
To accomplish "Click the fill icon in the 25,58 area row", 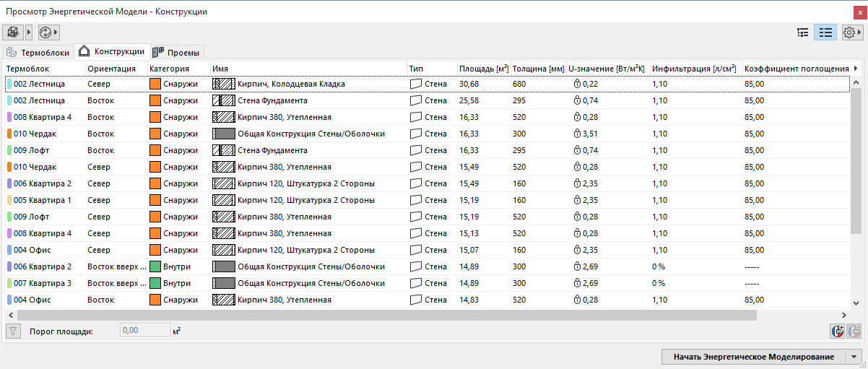I will click(224, 100).
